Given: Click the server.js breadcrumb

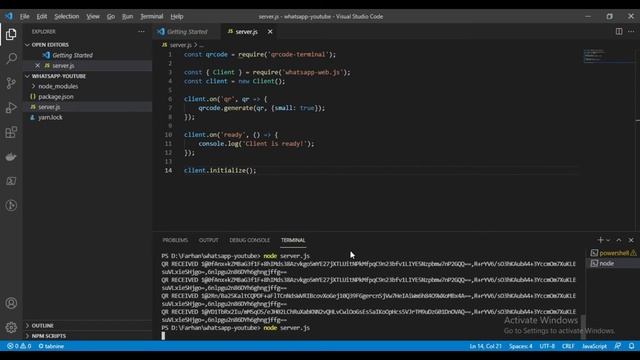Looking at the screenshot, I should 180,45.
